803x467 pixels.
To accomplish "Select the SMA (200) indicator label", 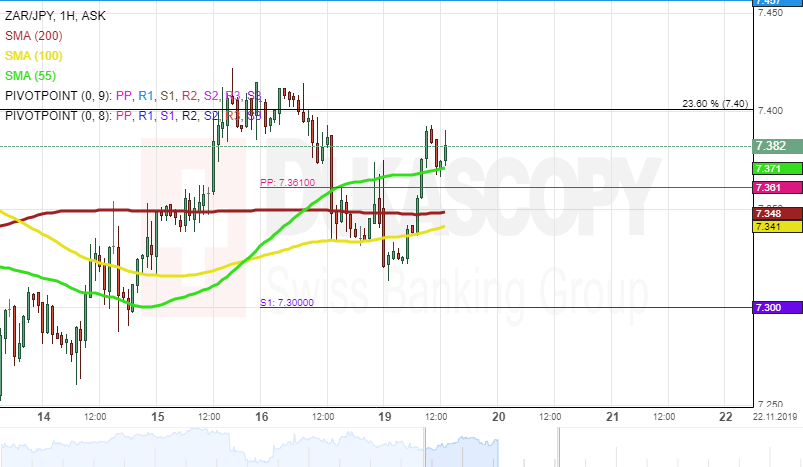I will [x=34, y=36].
